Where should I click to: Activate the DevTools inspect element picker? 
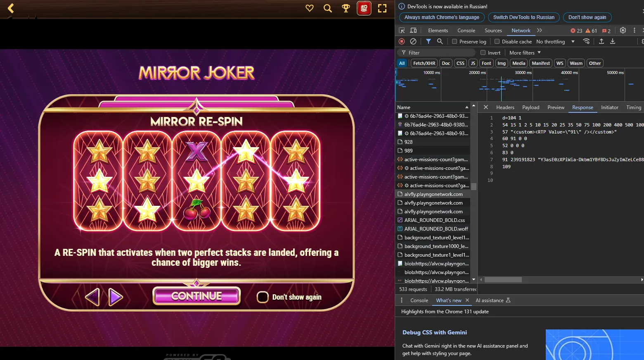pyautogui.click(x=402, y=31)
